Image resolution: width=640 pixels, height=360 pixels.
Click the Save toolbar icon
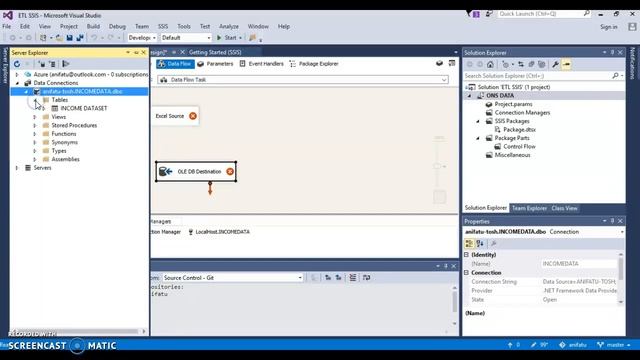(x=69, y=38)
